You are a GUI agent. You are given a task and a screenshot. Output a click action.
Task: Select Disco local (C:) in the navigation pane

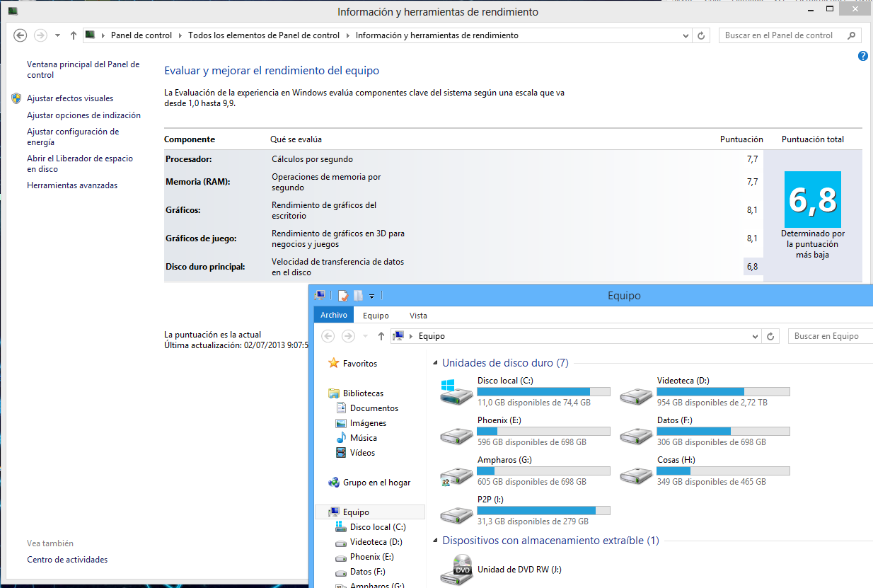click(378, 527)
